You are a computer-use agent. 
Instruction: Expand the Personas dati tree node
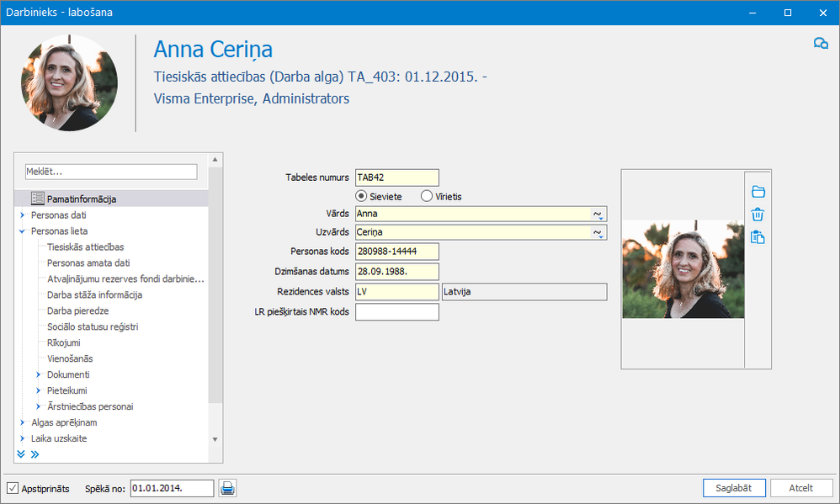(22, 215)
